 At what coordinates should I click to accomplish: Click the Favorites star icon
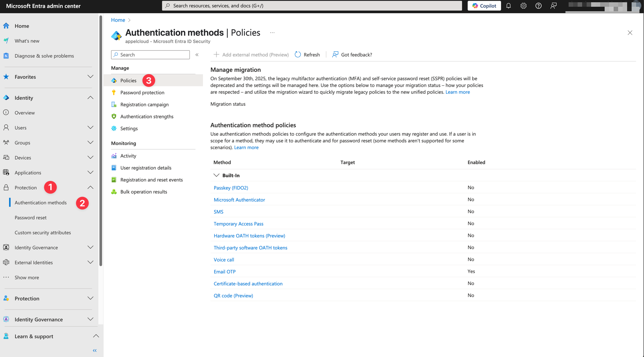coord(6,77)
